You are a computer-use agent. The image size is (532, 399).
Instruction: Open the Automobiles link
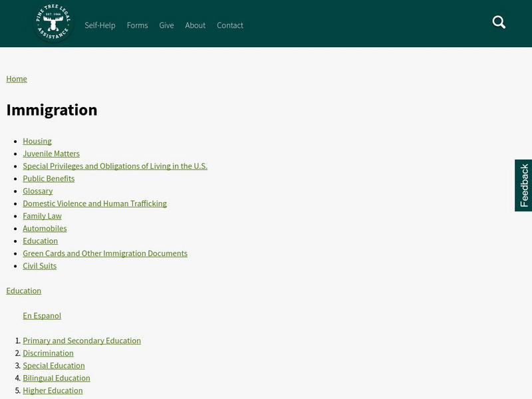[x=45, y=229]
